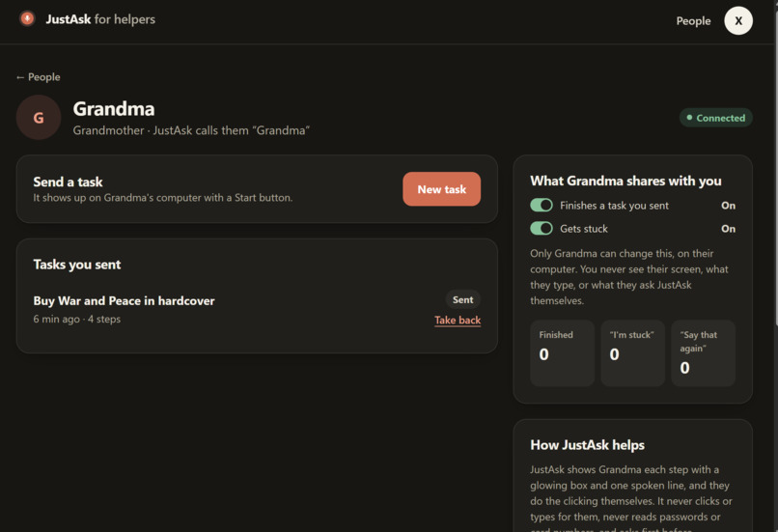Screen dimensions: 778x532
Task: Toggle the 'Gets stuck' switch
Action: pos(542,228)
